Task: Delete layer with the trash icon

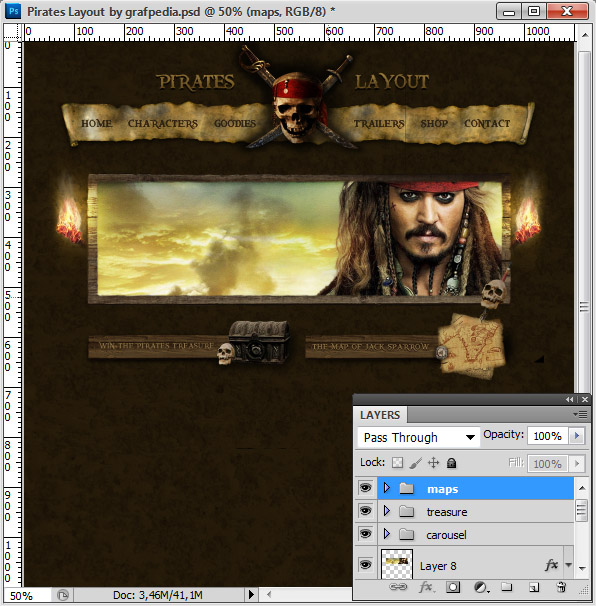Action: point(561,587)
